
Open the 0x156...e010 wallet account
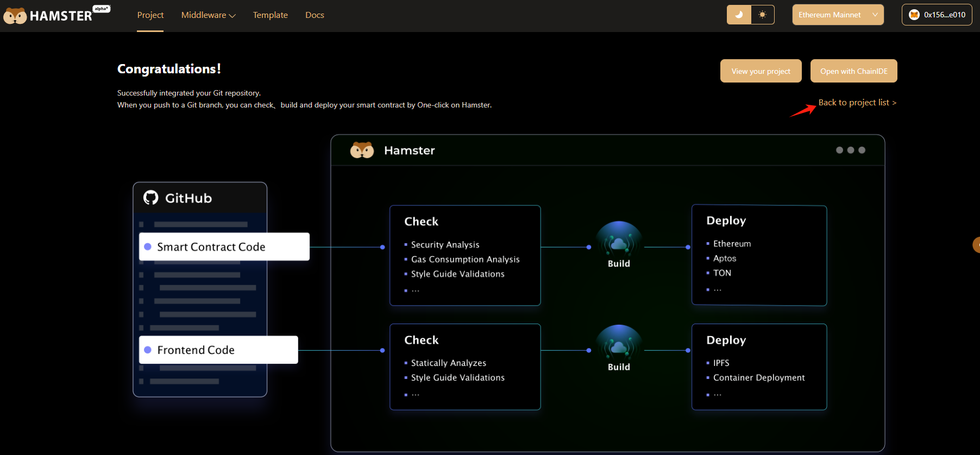point(937,15)
